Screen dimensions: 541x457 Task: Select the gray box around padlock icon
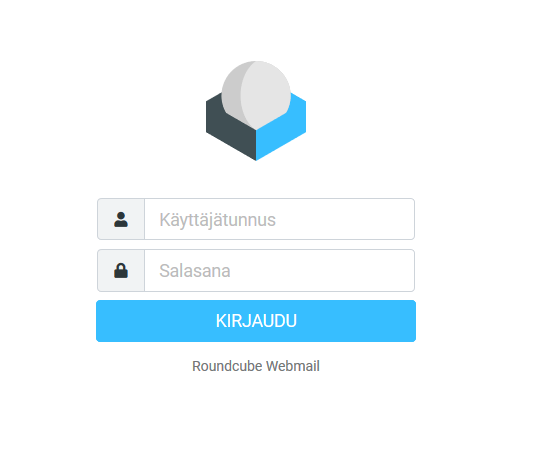[121, 270]
